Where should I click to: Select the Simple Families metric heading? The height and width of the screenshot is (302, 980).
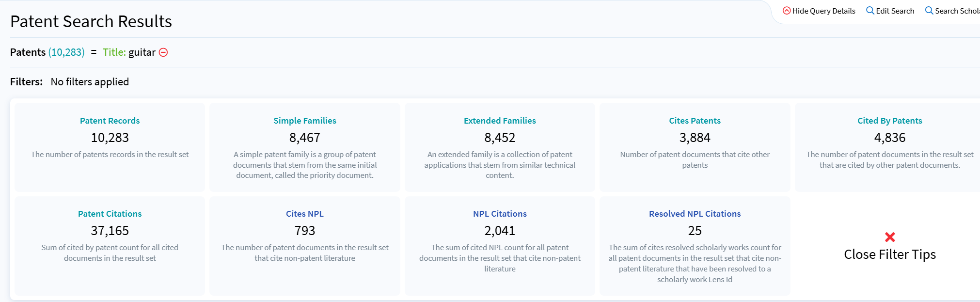click(x=305, y=121)
